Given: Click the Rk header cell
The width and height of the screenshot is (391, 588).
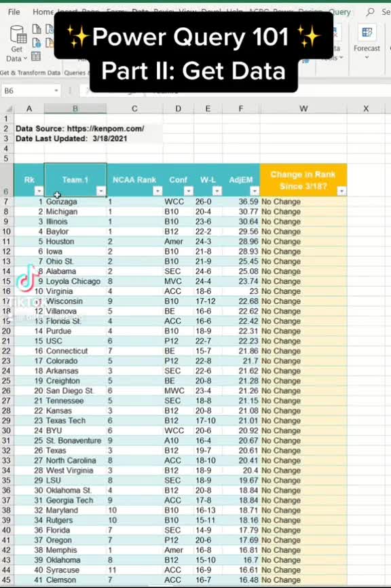Looking at the screenshot, I should [29, 180].
